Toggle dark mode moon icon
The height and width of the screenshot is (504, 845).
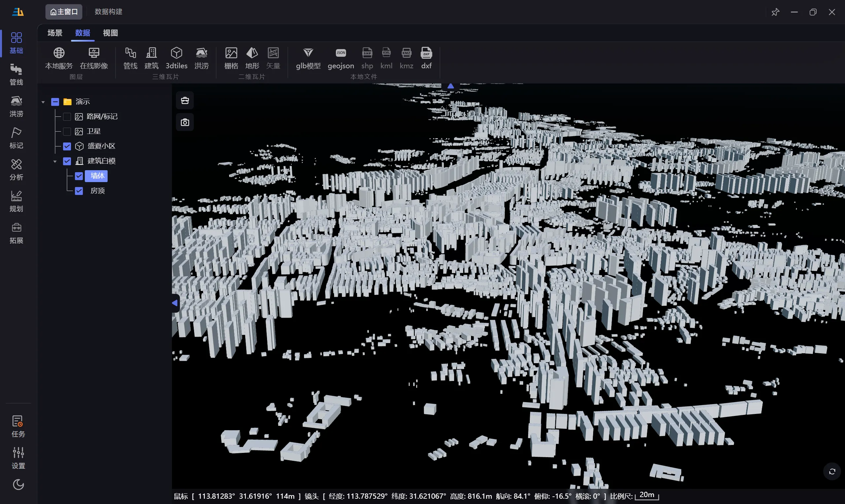pyautogui.click(x=18, y=484)
